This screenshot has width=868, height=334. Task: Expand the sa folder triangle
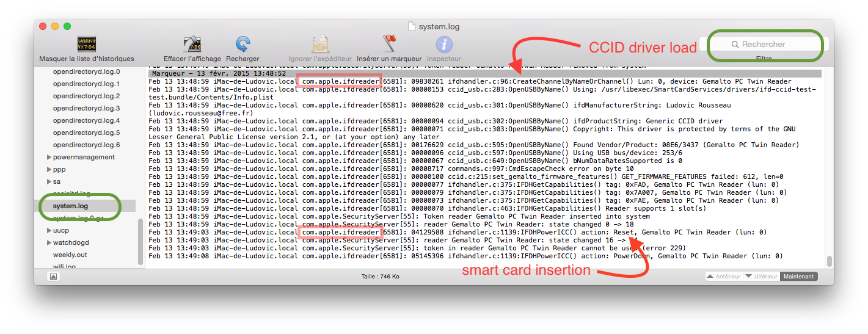(x=49, y=181)
